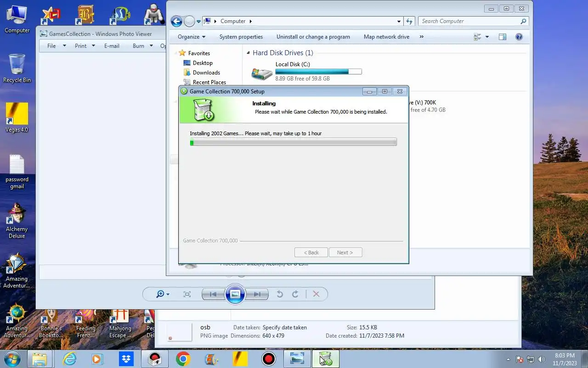Select the Favorites heading in navigation pane

(198, 53)
